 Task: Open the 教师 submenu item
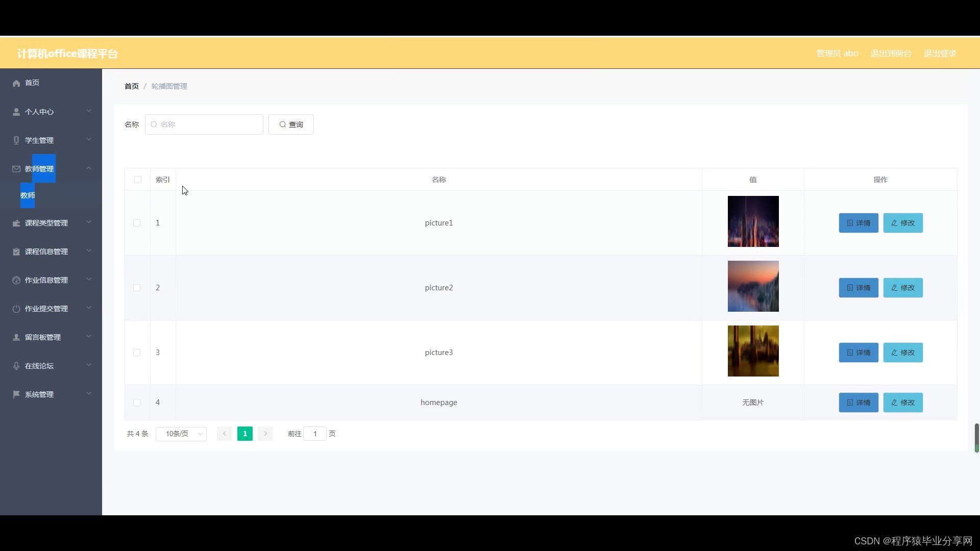click(x=28, y=195)
